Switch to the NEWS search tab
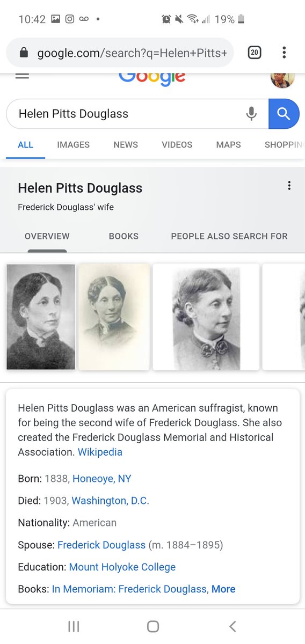Screen dimensions: 305x644 coord(126,144)
